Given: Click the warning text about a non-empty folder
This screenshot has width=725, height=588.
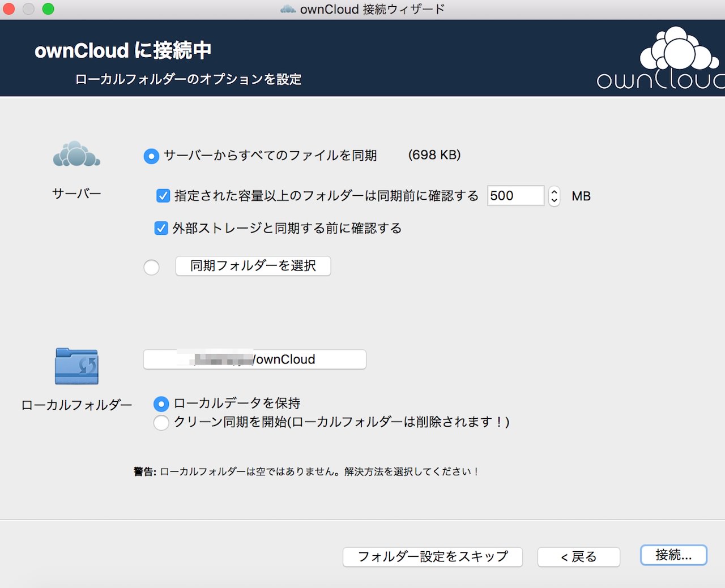Looking at the screenshot, I should 306,471.
